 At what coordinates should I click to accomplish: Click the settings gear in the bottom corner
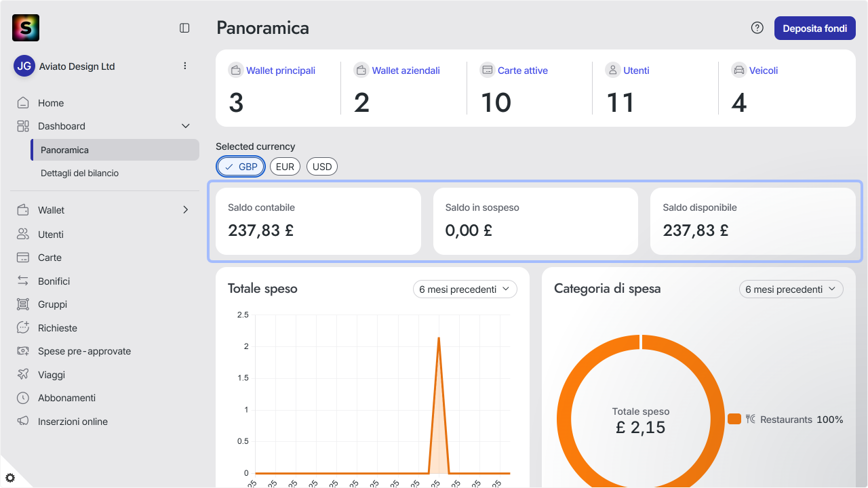[10, 477]
